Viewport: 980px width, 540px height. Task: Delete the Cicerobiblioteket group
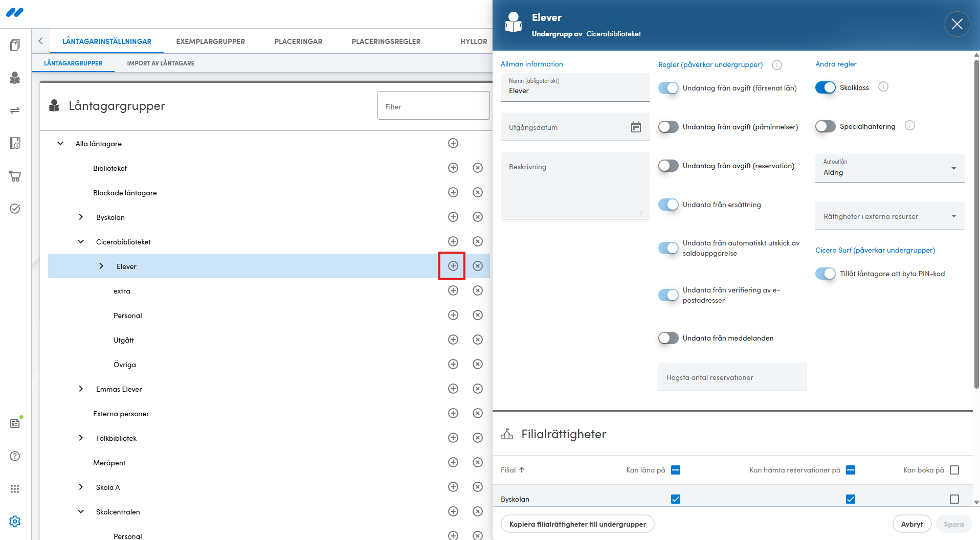478,241
